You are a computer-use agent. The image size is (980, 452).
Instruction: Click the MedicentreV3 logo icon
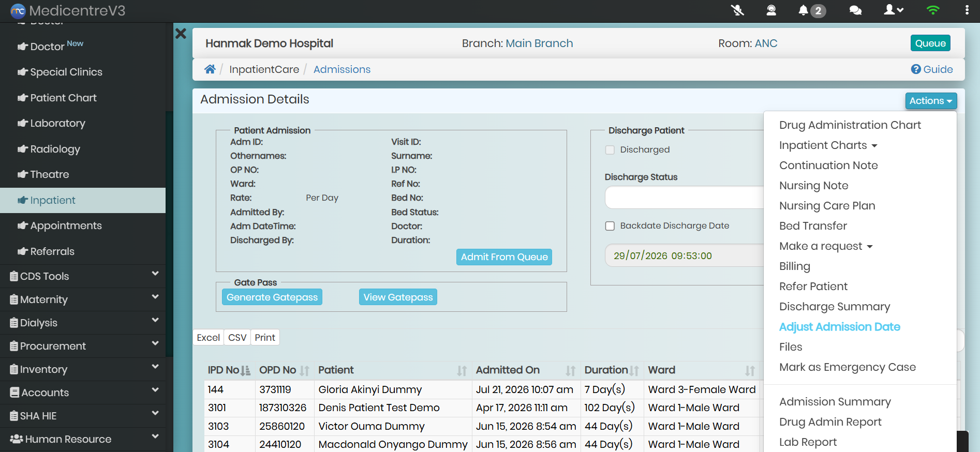tap(18, 10)
